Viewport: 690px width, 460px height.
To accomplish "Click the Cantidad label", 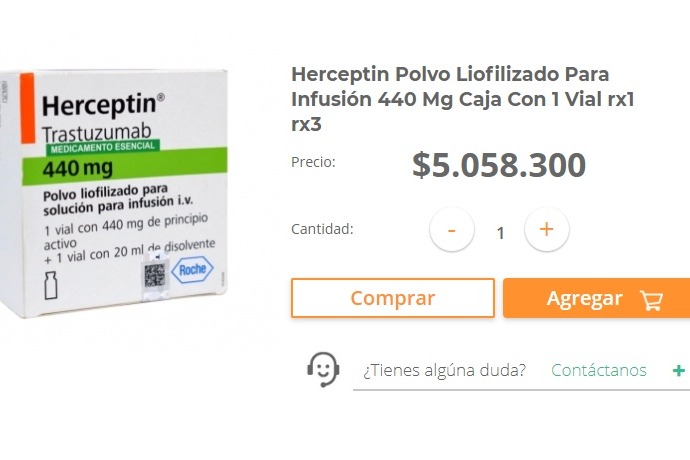I will [323, 229].
